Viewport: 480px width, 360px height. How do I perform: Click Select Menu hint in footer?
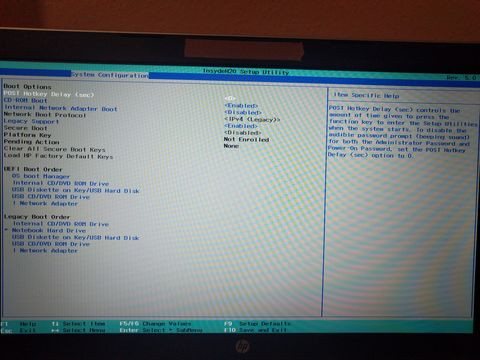[78, 330]
